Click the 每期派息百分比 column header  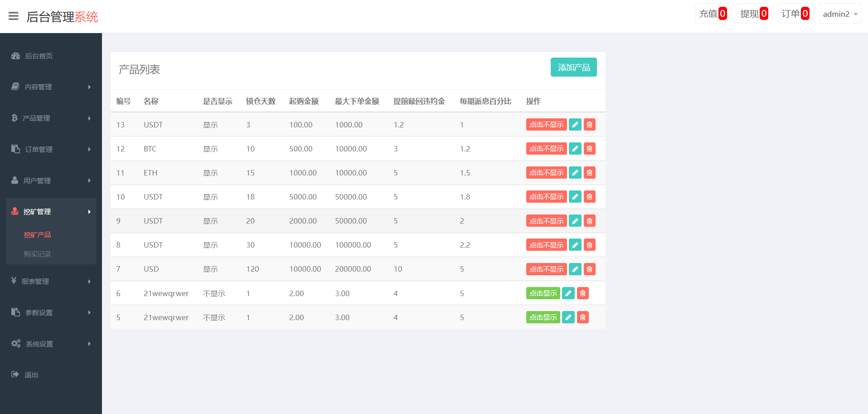coord(485,101)
